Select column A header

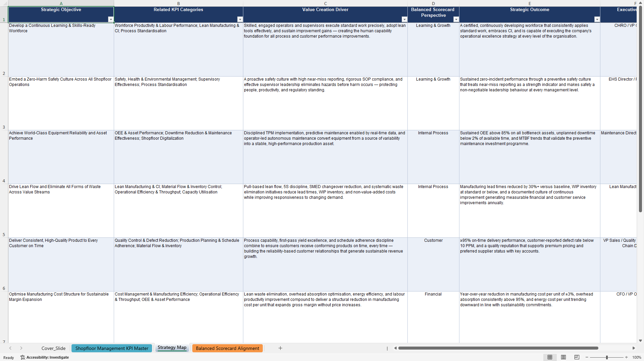[x=61, y=3]
